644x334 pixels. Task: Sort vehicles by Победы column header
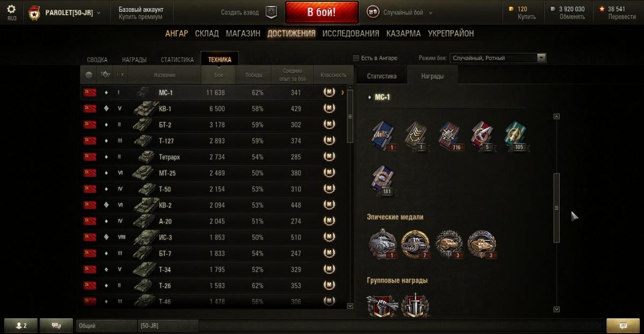pos(254,75)
